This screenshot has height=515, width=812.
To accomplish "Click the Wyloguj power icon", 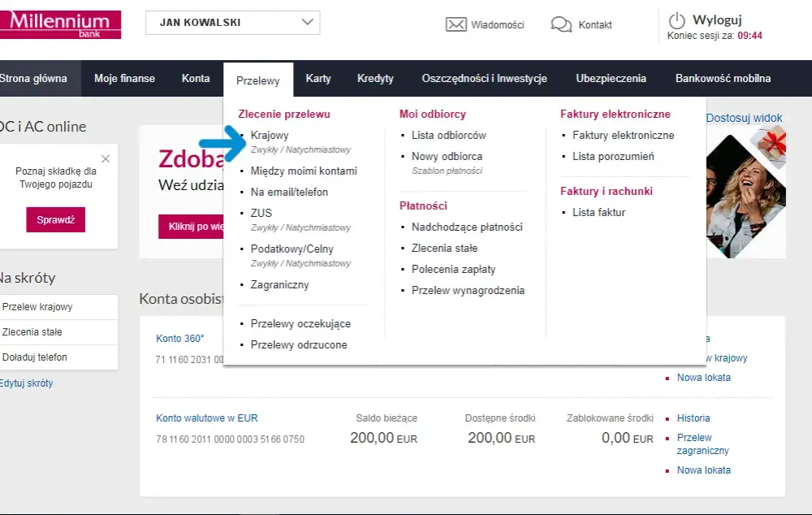I will click(677, 21).
